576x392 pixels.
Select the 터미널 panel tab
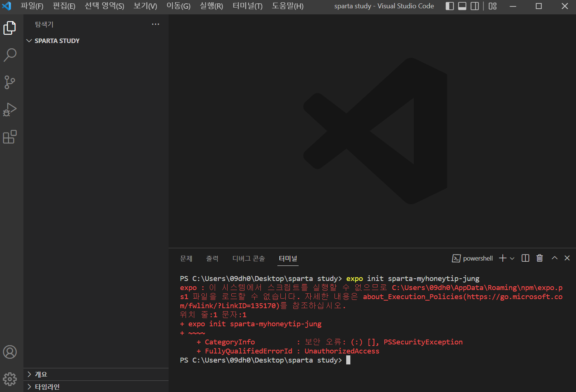pos(288,258)
